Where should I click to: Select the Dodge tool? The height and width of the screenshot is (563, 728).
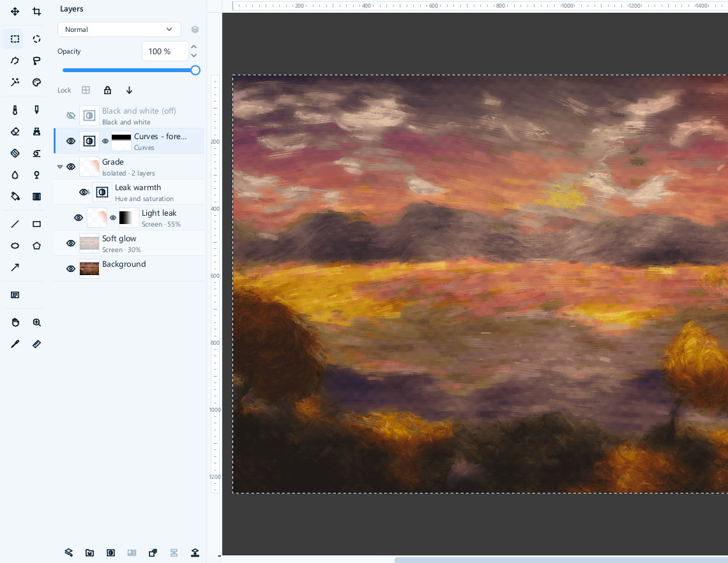[x=36, y=175]
